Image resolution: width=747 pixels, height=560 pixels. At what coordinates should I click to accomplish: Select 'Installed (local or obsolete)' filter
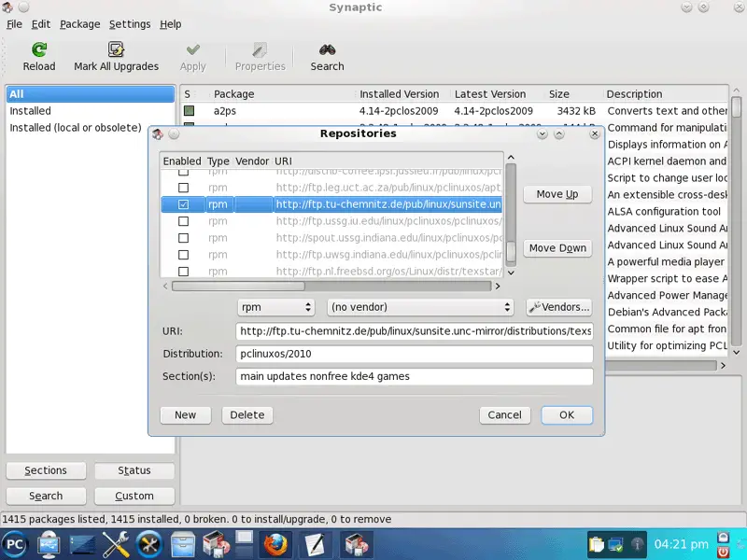(91, 128)
